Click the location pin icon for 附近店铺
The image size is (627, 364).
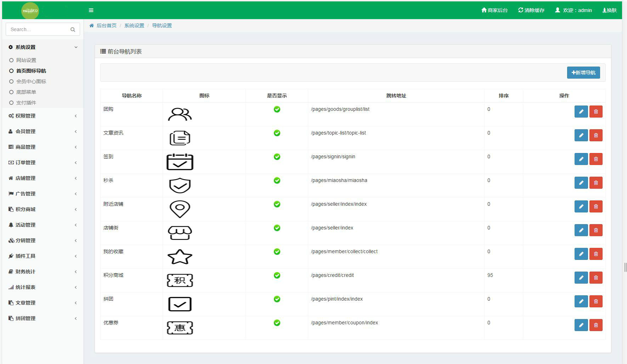tap(180, 209)
